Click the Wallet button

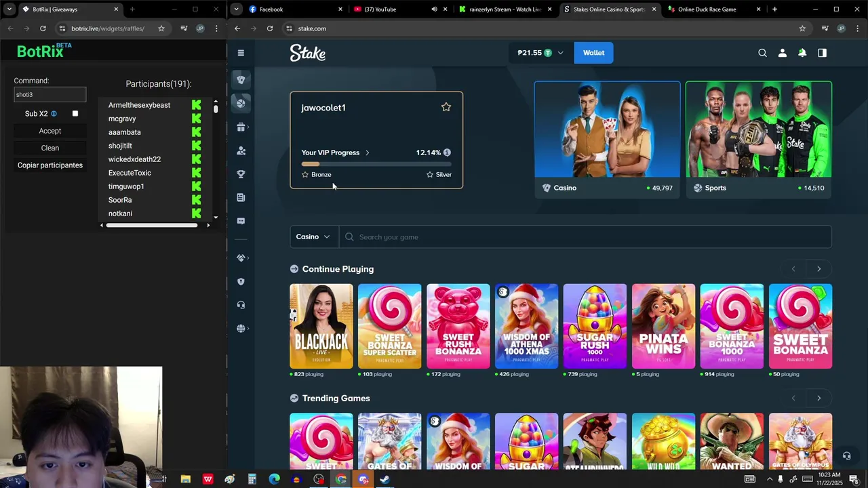pyautogui.click(x=593, y=53)
